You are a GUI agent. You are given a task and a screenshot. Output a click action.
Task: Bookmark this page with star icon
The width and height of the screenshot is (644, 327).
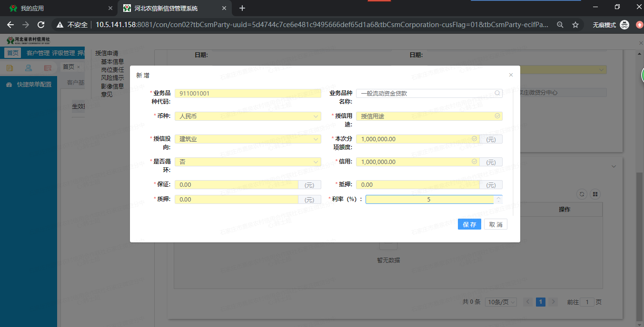575,25
